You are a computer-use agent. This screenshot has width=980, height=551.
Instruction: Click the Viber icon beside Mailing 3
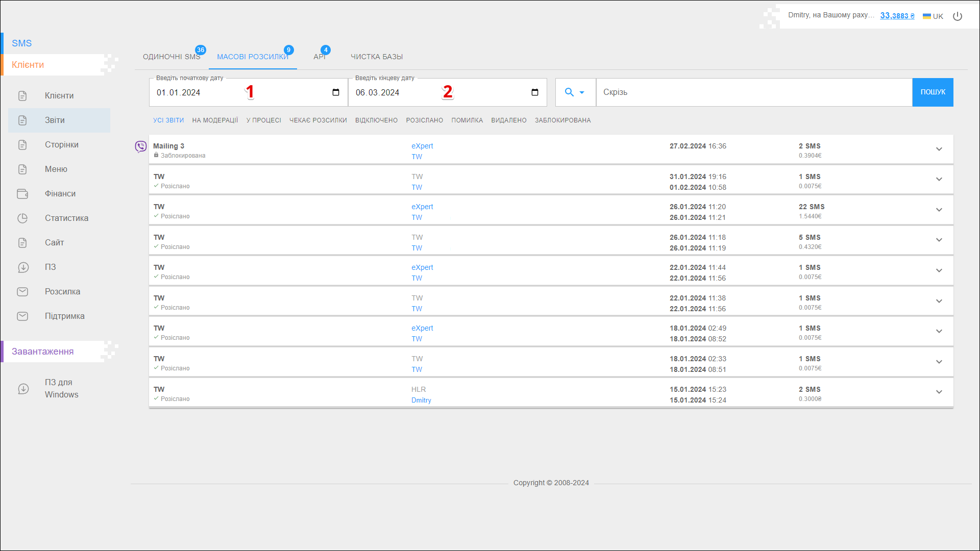click(141, 147)
